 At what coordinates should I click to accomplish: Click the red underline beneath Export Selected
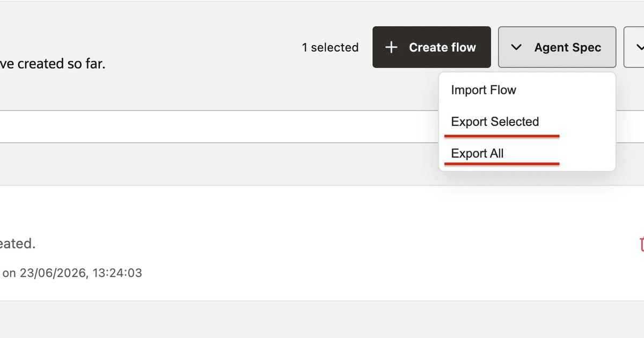(502, 136)
